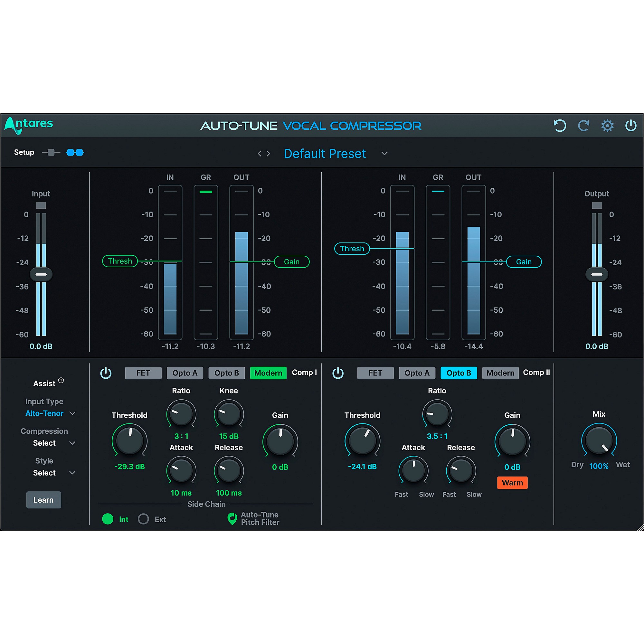
Task: Select Int side chain option
Action: tap(108, 519)
